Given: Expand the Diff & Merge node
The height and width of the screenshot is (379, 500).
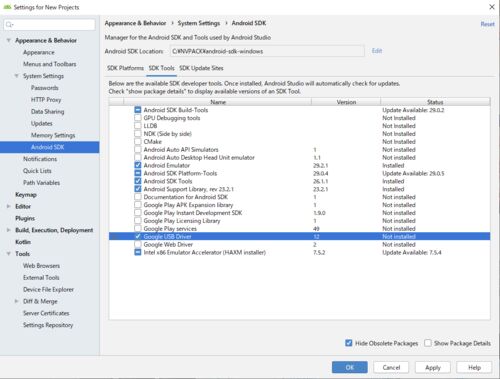Looking at the screenshot, I should [17, 301].
